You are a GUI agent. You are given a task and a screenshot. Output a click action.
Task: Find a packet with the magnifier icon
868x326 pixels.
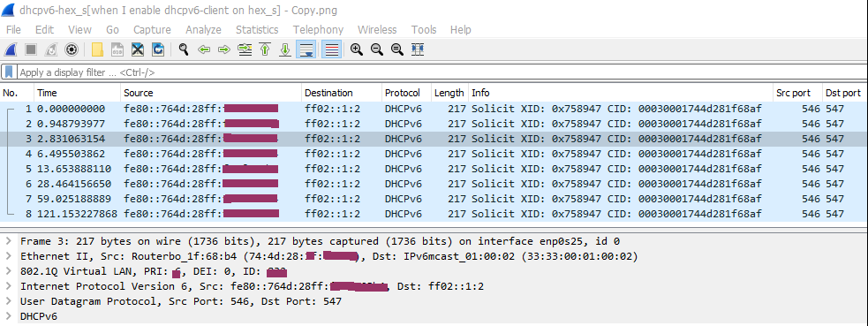tap(184, 49)
